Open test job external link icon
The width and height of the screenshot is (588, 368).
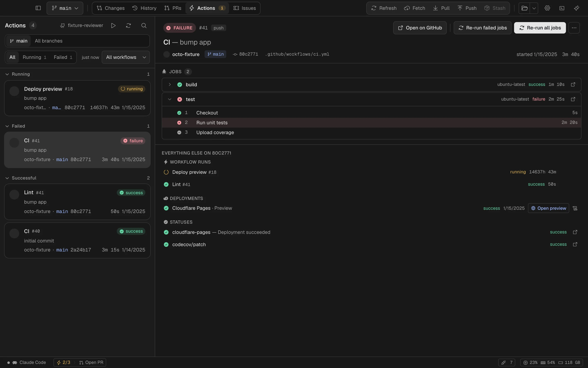(x=573, y=99)
